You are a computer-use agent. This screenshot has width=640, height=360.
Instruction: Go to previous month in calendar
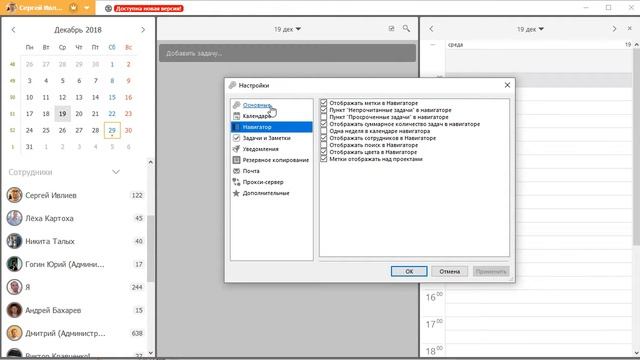[x=13, y=30]
